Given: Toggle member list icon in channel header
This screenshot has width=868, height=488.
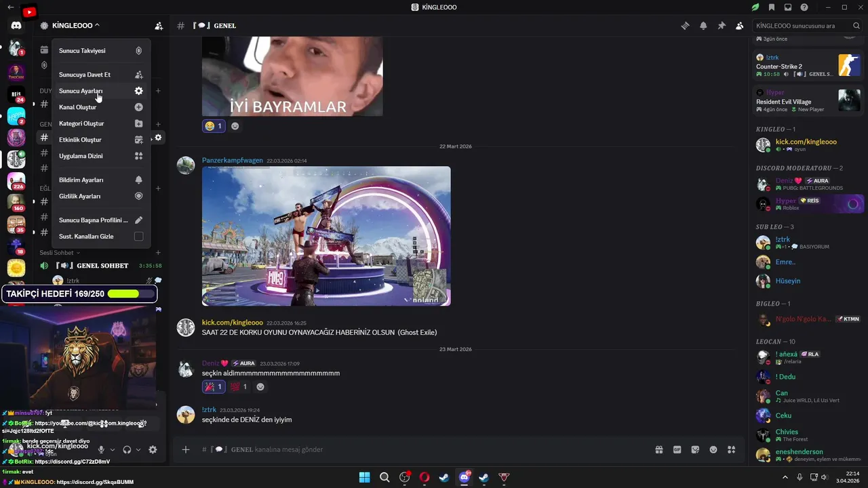Looking at the screenshot, I should pyautogui.click(x=740, y=26).
